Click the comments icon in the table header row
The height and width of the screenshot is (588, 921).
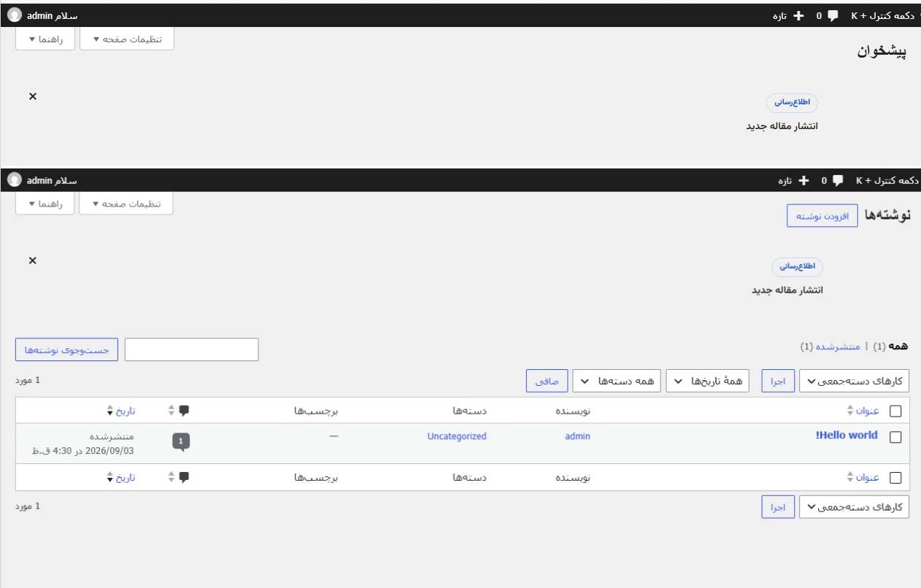point(184,410)
